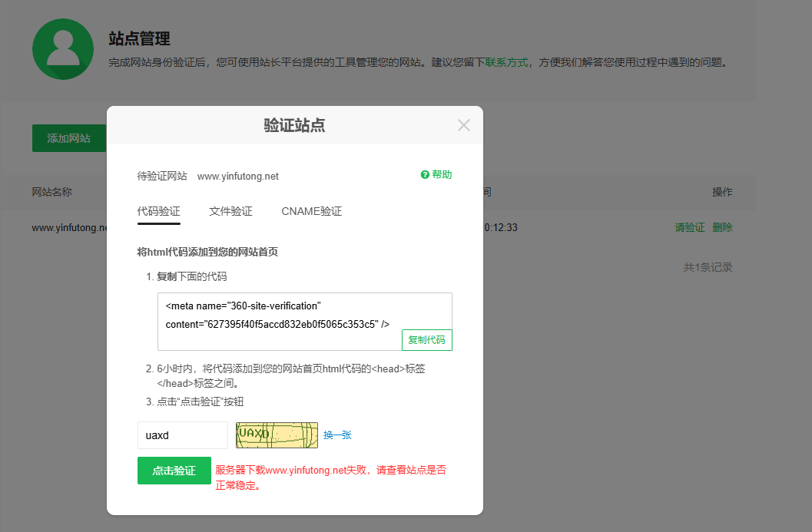Click the 验证站点 dialog title
812x532 pixels.
pos(294,125)
